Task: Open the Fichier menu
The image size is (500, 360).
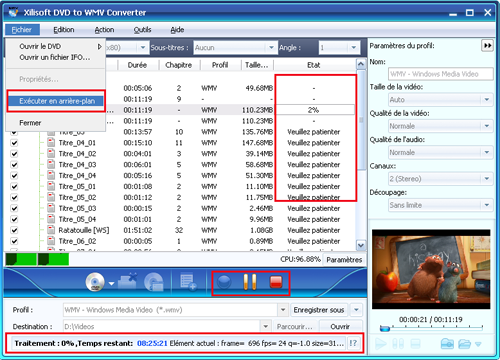Action: 22,30
